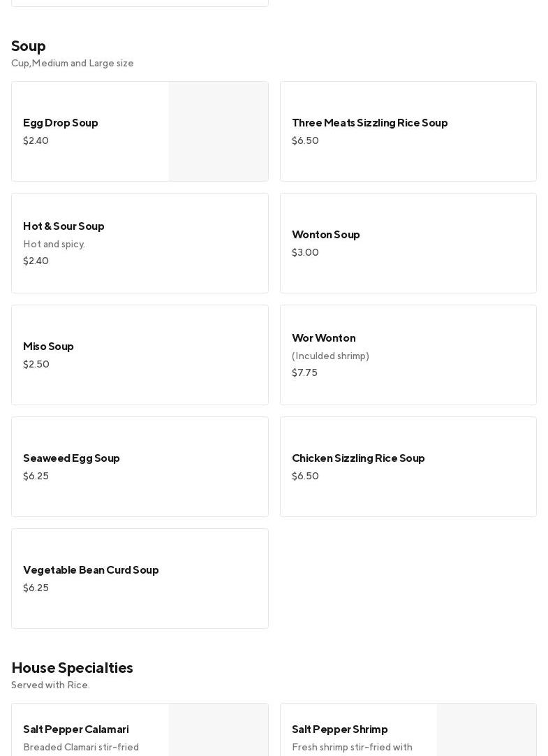Click the Salt Pepper Shrimp thumbnail
The image size is (548, 756).
487,730
